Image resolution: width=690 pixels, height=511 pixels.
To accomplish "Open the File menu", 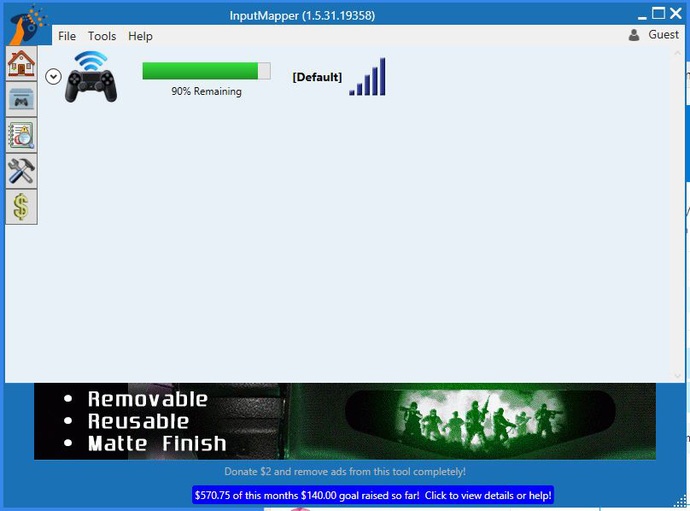I will 67,36.
